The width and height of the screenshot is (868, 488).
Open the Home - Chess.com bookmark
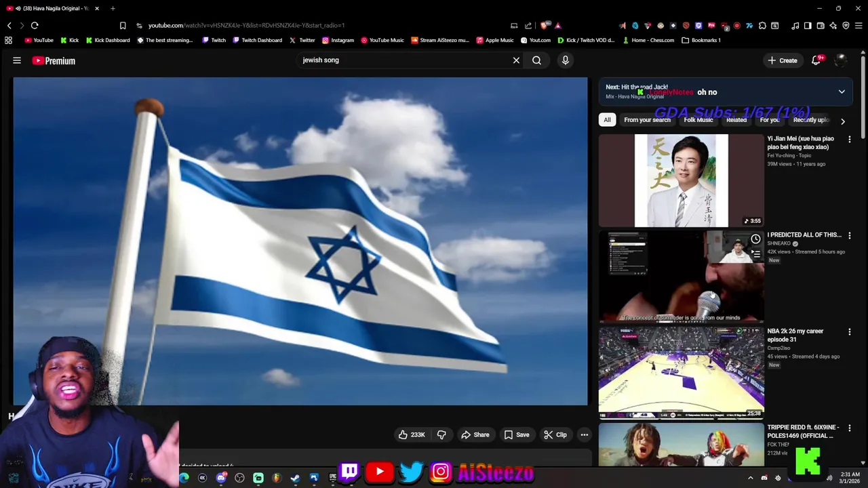click(x=648, y=40)
